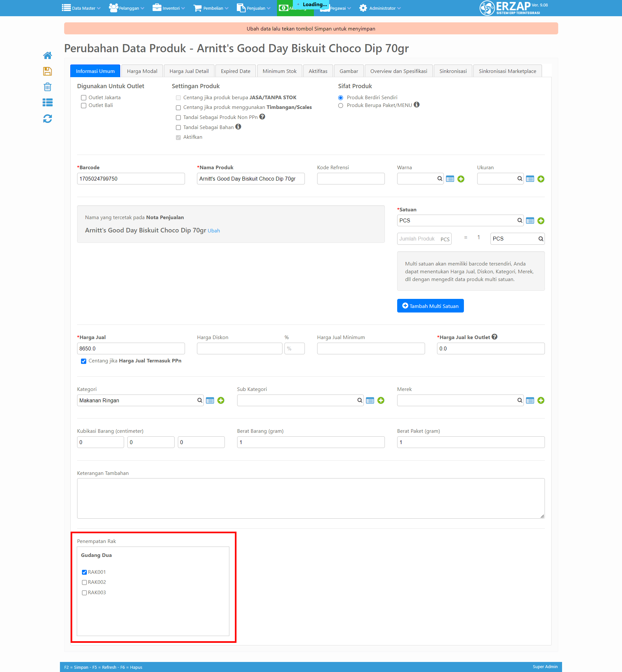Open Kategori Makanan Ringan lookup

click(140, 400)
